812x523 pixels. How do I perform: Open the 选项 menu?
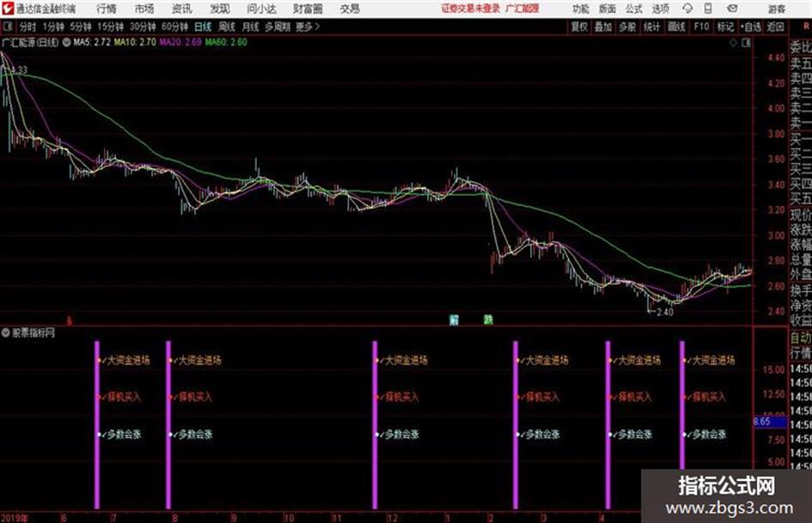pos(661,9)
